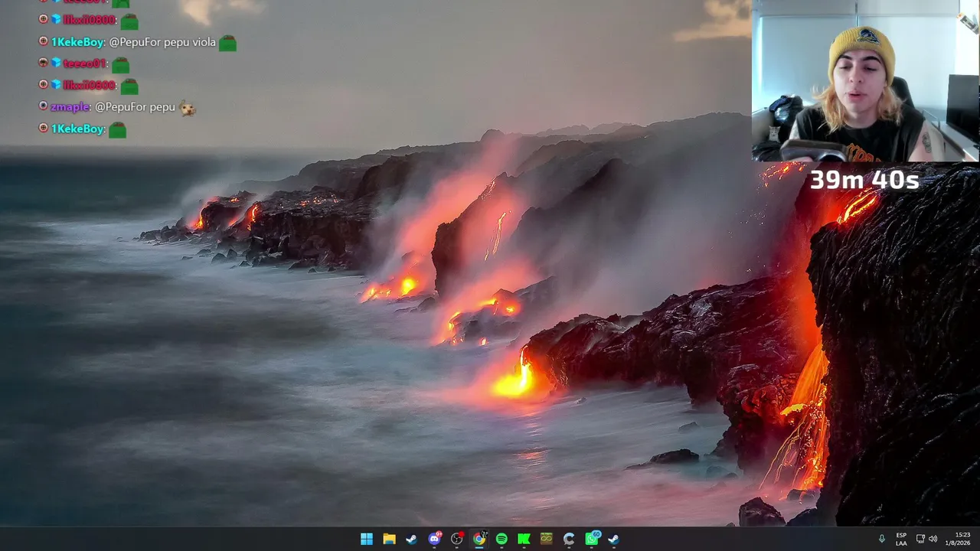This screenshot has width=980, height=551.
Task: Switch to OBS Studio in the taskbar
Action: 457,539
